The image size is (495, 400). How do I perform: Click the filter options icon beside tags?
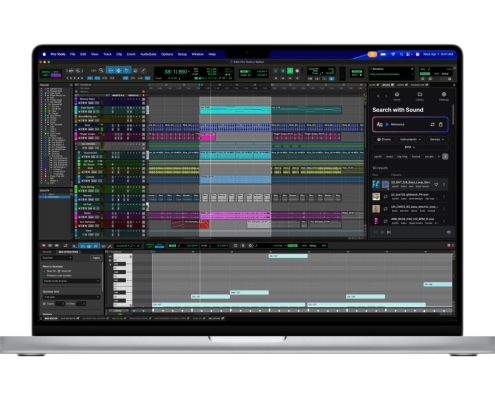pos(445,156)
